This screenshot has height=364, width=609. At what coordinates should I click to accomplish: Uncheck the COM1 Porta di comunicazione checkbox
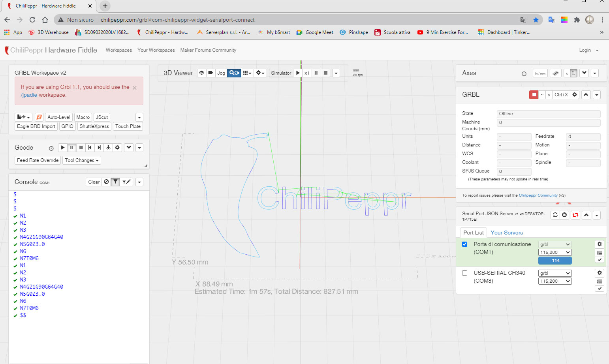click(x=465, y=244)
